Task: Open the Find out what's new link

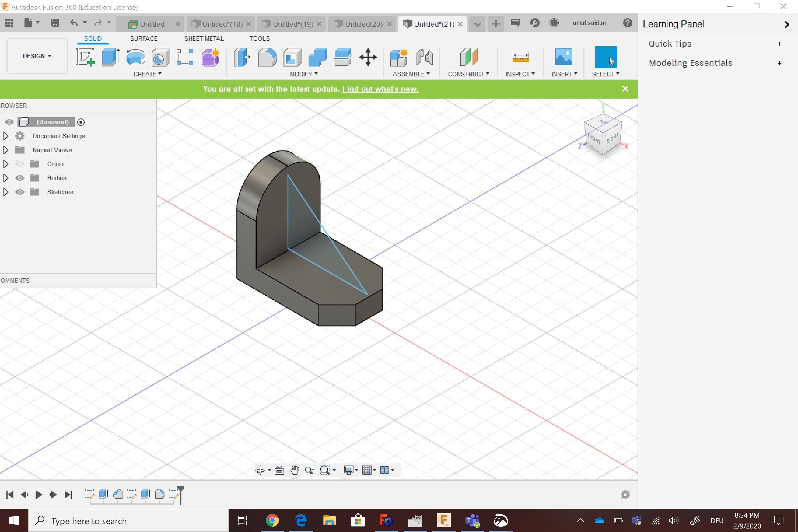Action: coord(380,89)
